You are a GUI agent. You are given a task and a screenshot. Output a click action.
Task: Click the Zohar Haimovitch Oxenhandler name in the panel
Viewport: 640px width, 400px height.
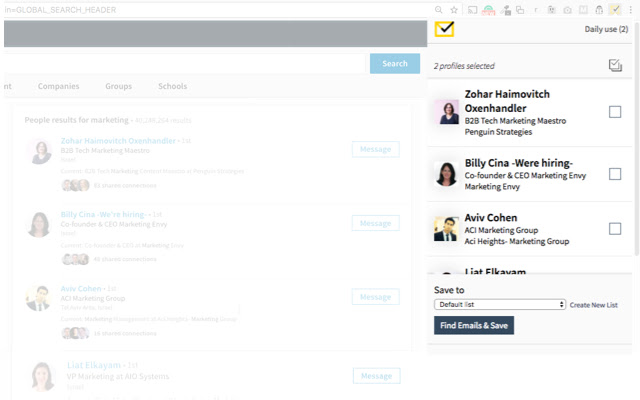[x=507, y=101]
